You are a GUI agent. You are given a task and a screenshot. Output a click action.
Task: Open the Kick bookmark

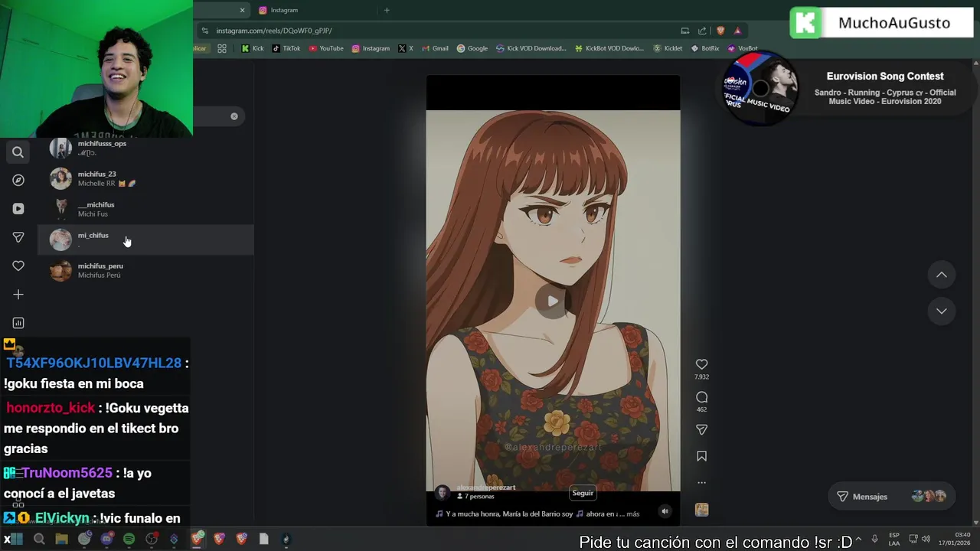click(253, 48)
